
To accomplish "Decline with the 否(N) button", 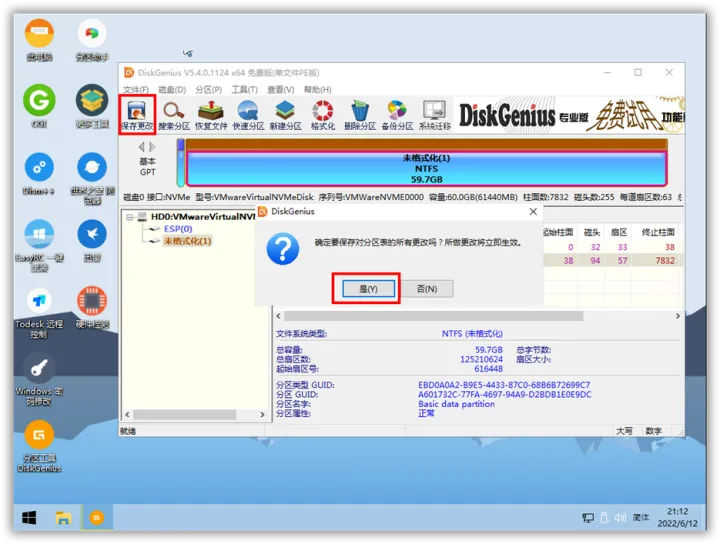I will pyautogui.click(x=427, y=289).
